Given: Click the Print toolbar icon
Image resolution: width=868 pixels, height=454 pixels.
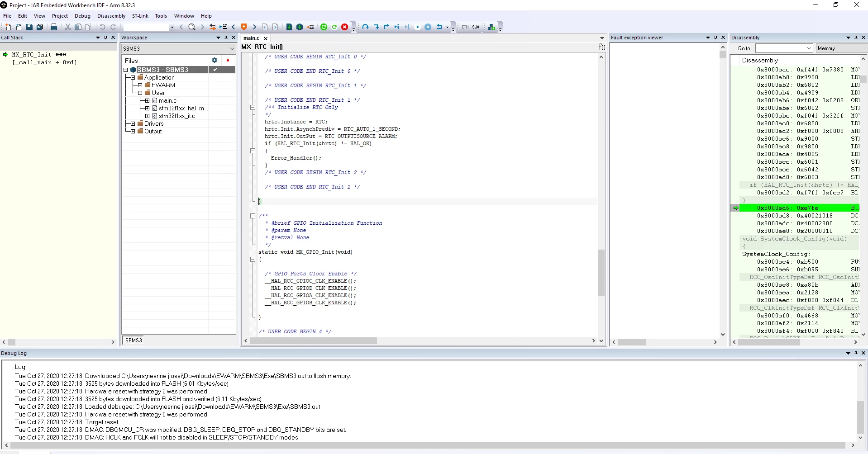Looking at the screenshot, I should click(x=54, y=27).
